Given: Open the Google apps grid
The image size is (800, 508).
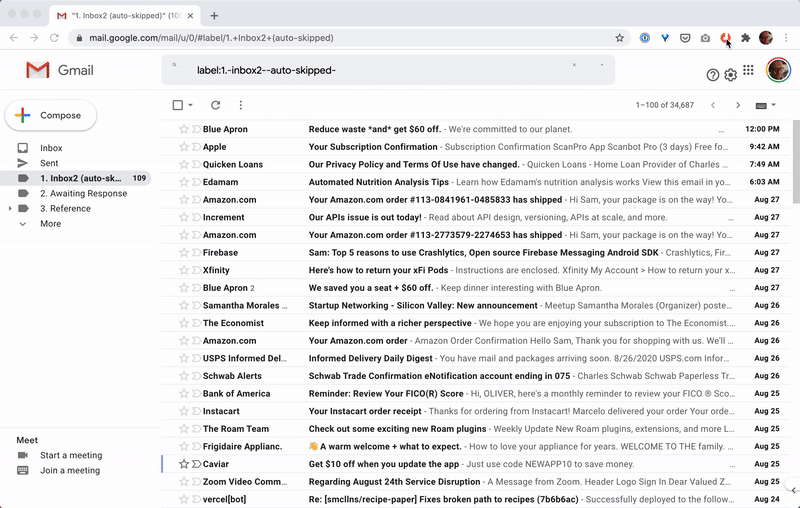Looking at the screenshot, I should point(748,70).
